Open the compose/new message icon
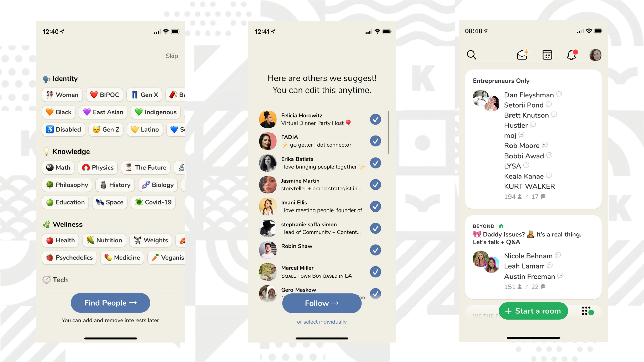This screenshot has width=644, height=362. coord(522,55)
